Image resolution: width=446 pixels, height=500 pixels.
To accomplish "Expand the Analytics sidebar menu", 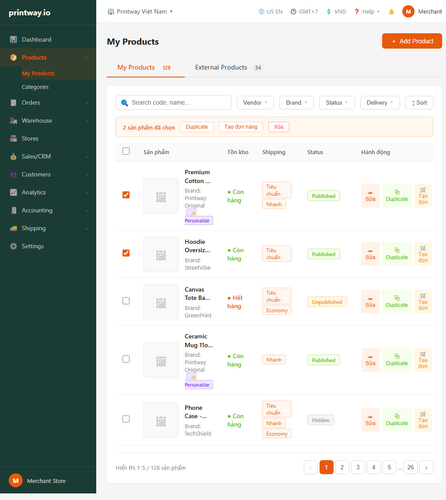I will tap(48, 192).
